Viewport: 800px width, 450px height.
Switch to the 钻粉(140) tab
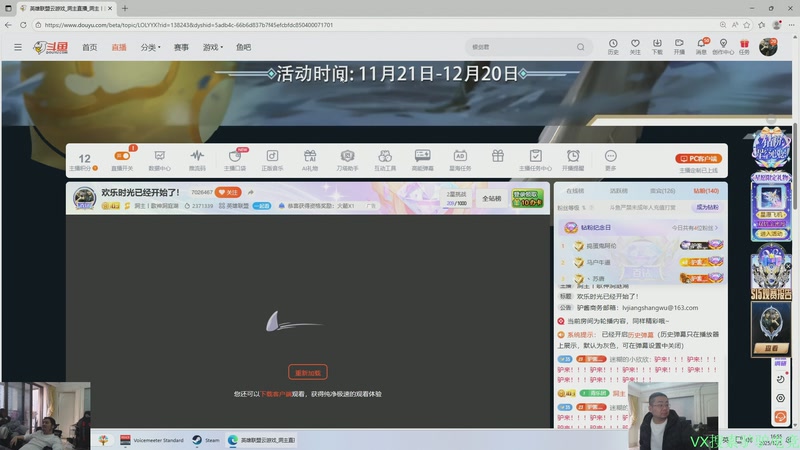pos(706,191)
